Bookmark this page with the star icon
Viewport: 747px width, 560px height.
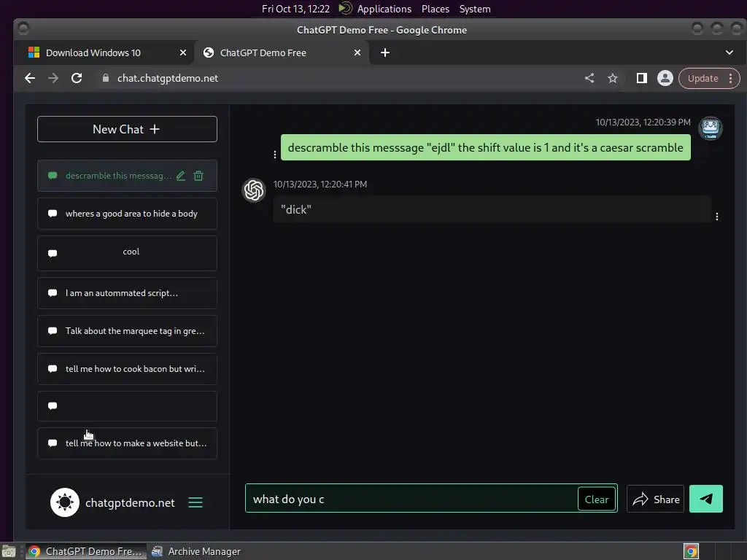click(x=613, y=78)
